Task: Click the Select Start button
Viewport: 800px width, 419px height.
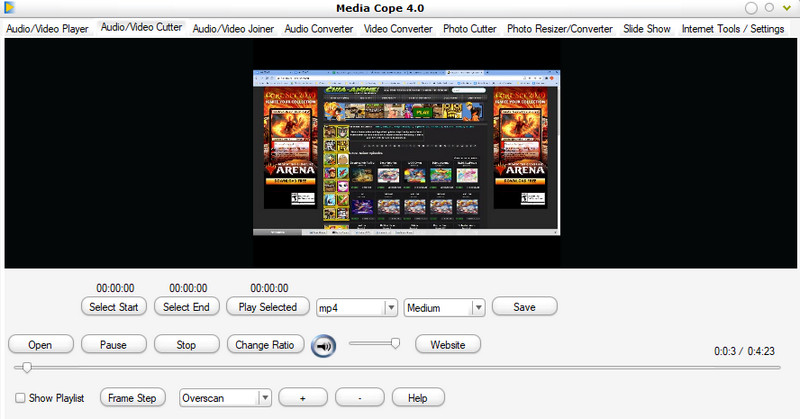Action: [114, 307]
